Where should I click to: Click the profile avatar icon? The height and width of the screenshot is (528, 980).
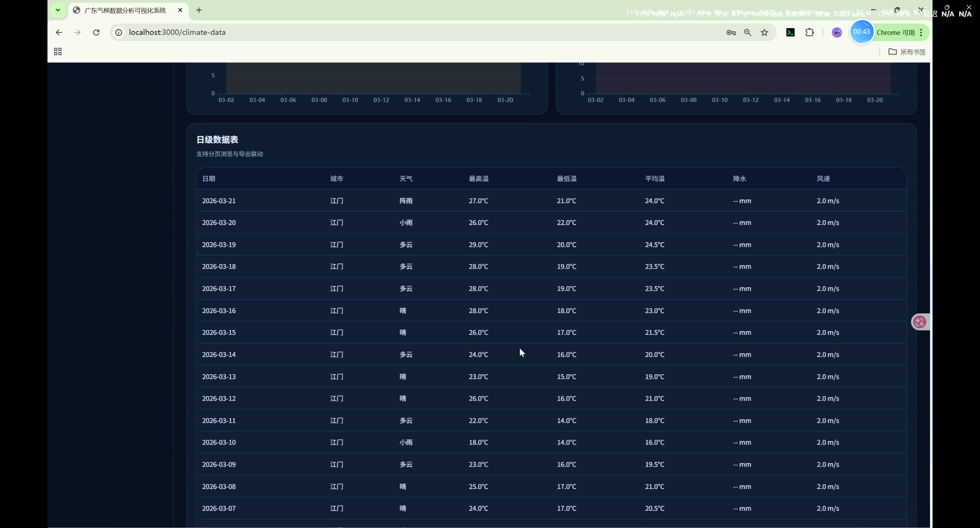[x=836, y=33]
